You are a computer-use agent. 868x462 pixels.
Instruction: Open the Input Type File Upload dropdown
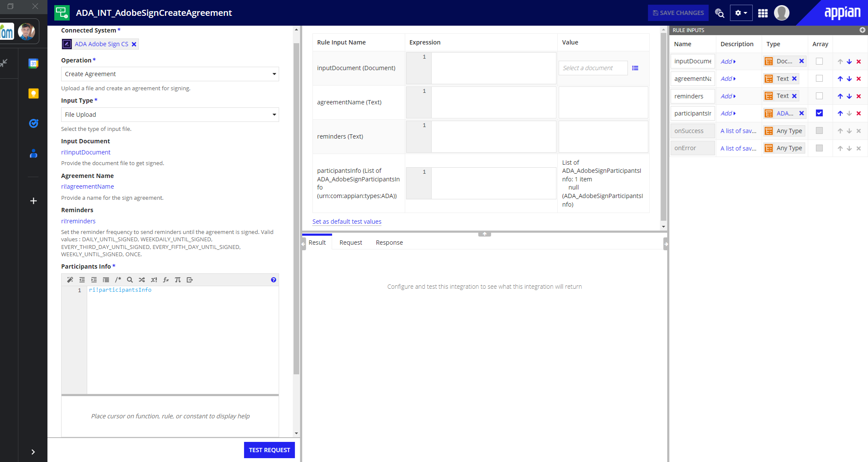(x=170, y=115)
